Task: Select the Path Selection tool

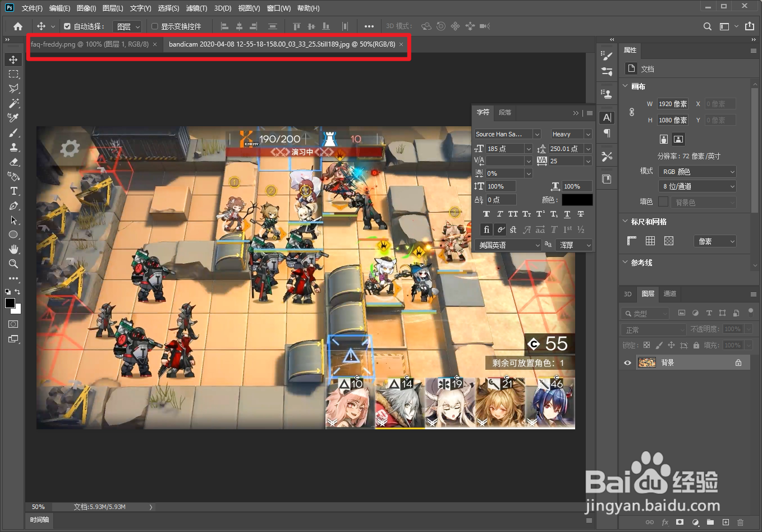Action: (x=13, y=220)
